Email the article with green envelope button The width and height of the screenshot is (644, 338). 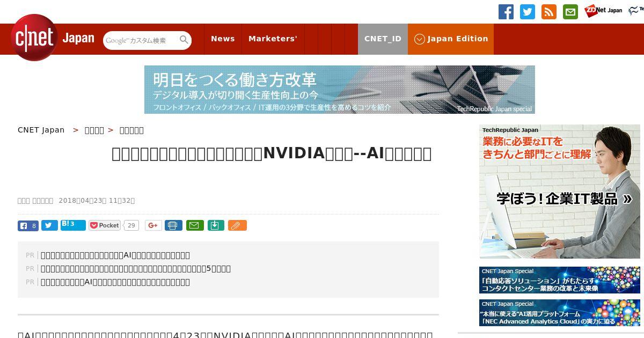click(195, 225)
